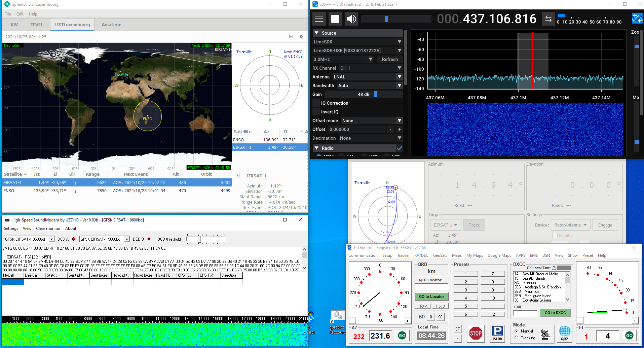Open Google Maps menu in PstRotator
The image size is (644, 348).
tap(499, 255)
